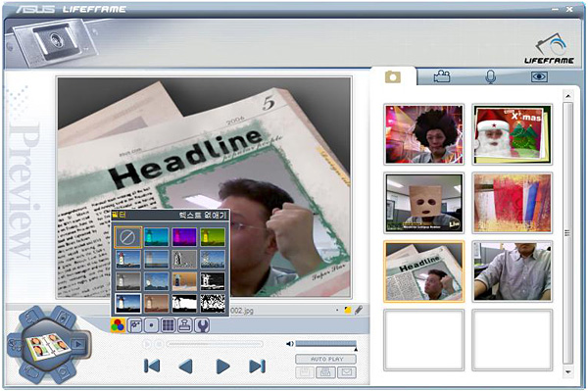Open the paper bag mask thumbnail

point(423,203)
